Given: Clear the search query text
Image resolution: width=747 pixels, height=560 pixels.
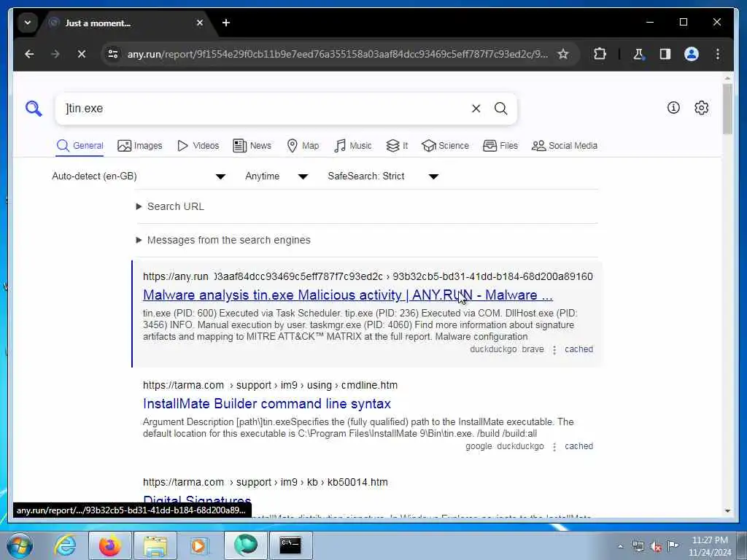Looking at the screenshot, I should pos(476,109).
